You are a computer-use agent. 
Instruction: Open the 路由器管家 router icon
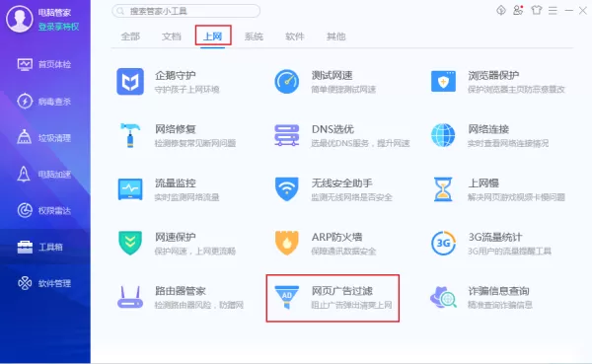click(130, 297)
